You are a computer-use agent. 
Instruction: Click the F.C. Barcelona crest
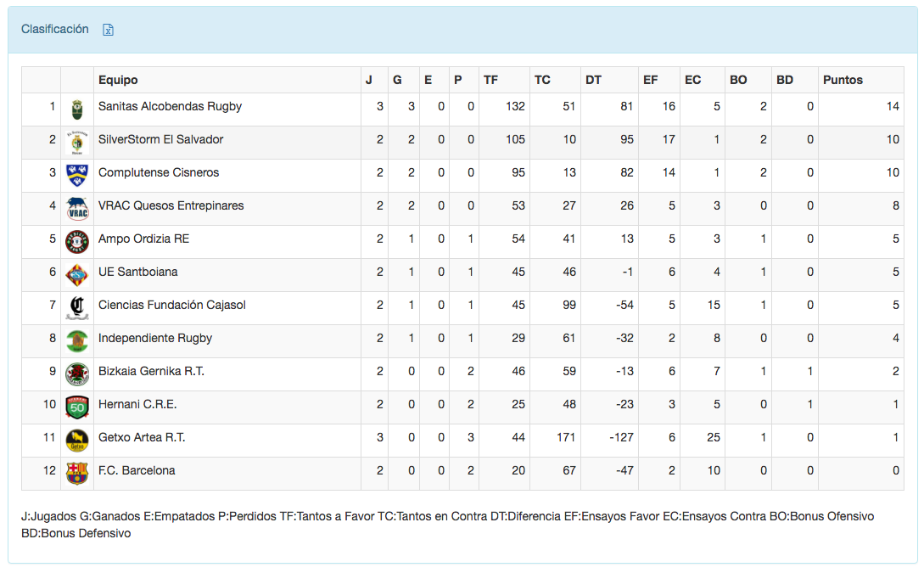click(x=77, y=473)
